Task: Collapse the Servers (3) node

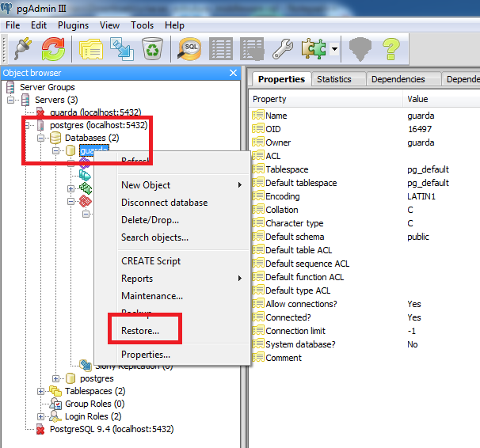Action: coord(11,100)
